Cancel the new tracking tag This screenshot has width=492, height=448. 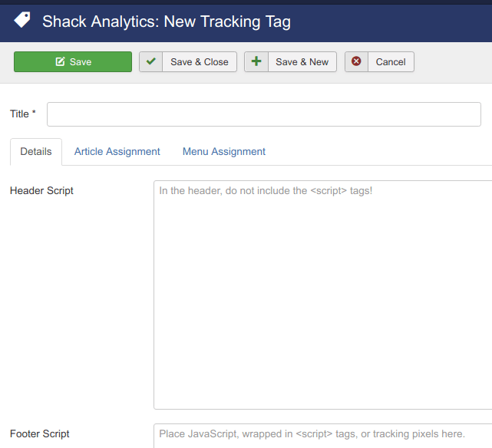click(390, 62)
